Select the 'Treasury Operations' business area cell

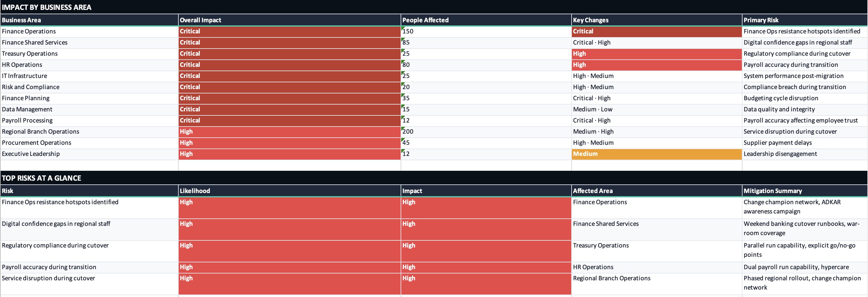coord(89,54)
